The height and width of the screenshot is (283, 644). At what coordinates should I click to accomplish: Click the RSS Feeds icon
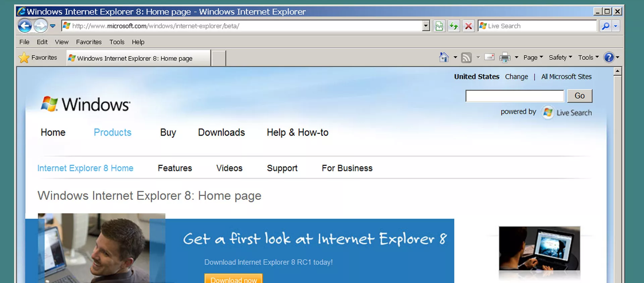pos(466,57)
